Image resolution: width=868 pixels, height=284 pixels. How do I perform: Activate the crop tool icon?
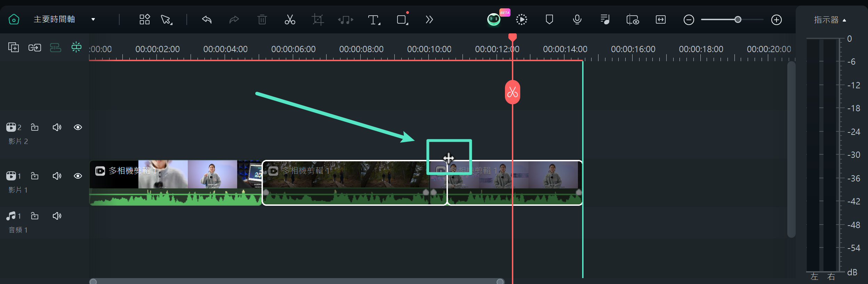click(318, 19)
